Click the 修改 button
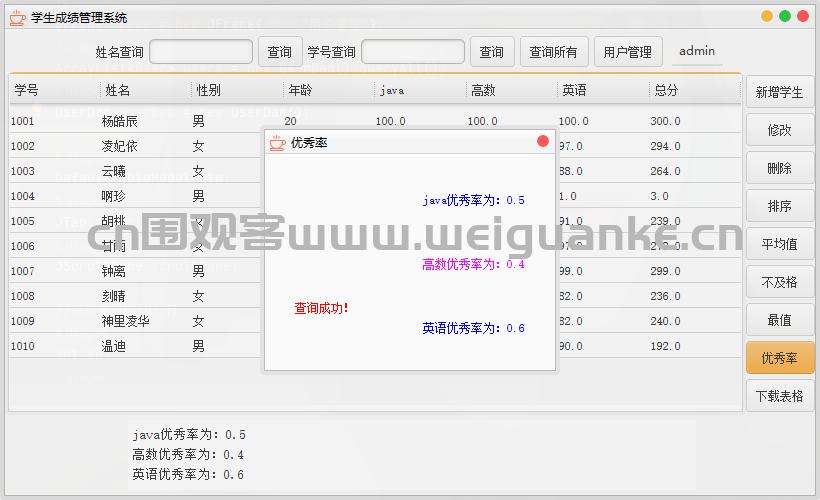Screen dimensions: 820x500 (x=780, y=130)
